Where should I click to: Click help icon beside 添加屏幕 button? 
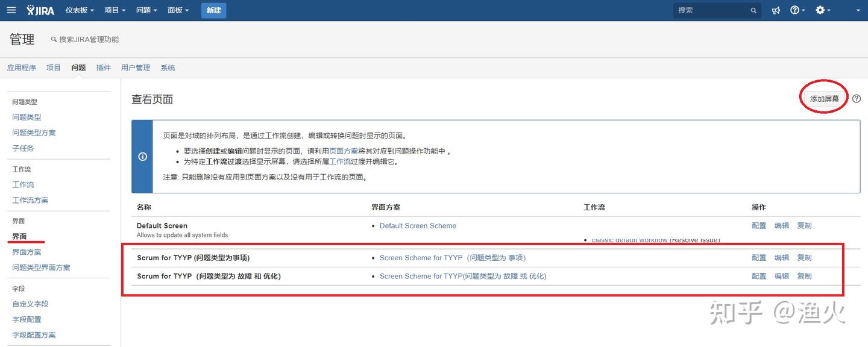857,99
